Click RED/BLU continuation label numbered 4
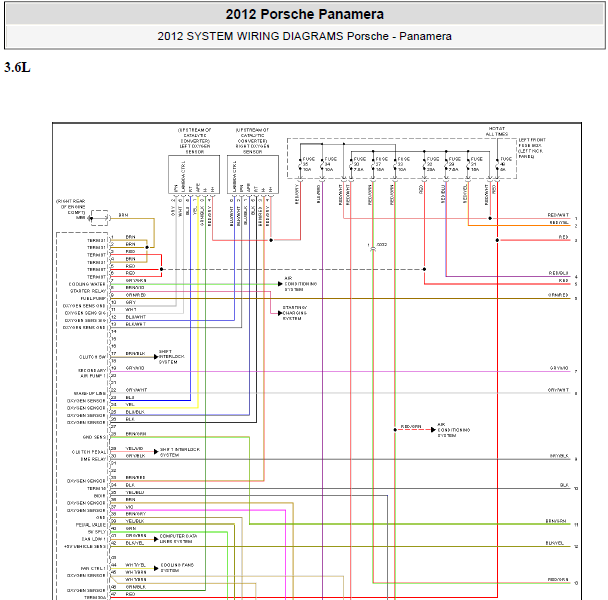The width and height of the screenshot is (608, 600). [x=559, y=273]
